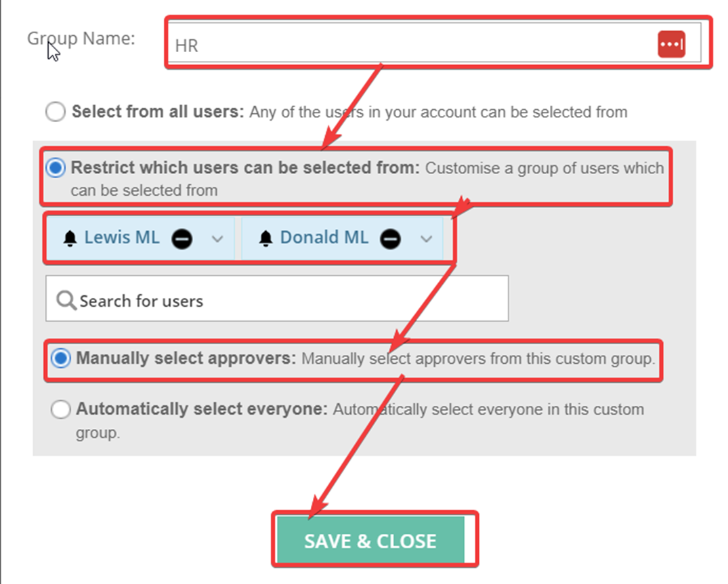This screenshot has width=728, height=584.
Task: Expand the chevron dropdown for Lewis ML
Action: click(217, 238)
